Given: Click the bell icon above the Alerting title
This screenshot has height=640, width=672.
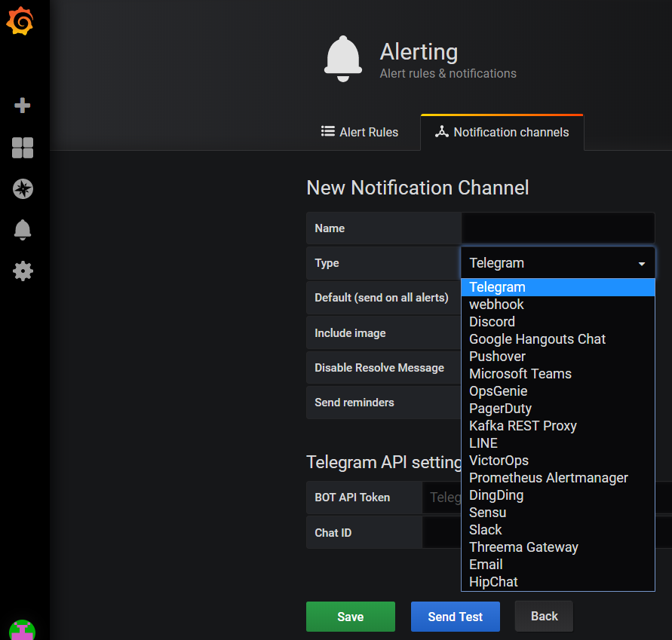Looking at the screenshot, I should pyautogui.click(x=343, y=57).
